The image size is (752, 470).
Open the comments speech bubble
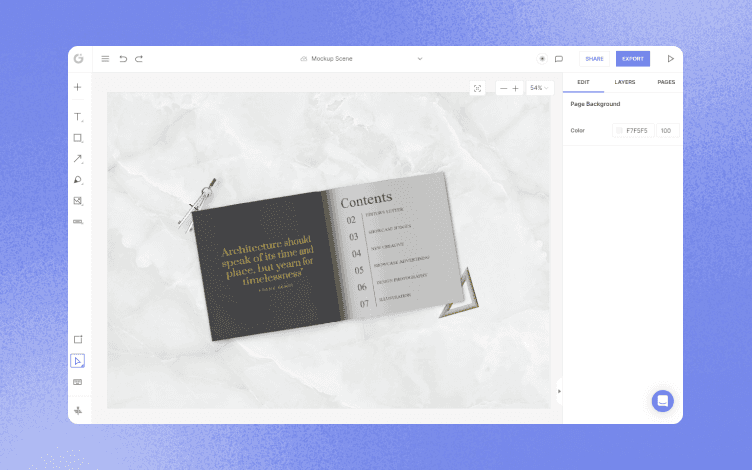click(559, 59)
